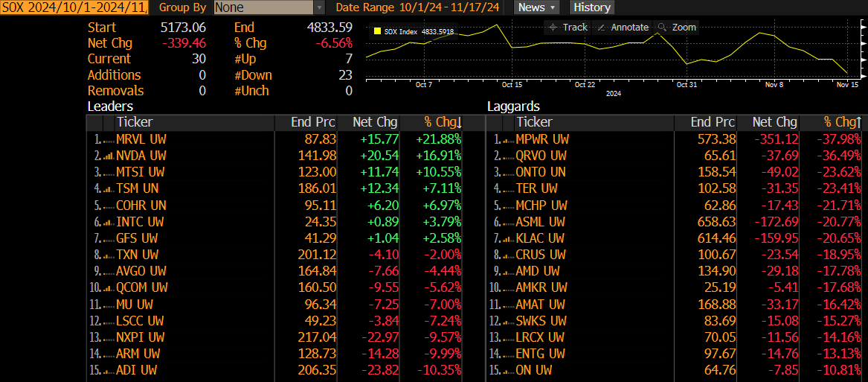Edit the SOX 2024/10/1-2024/11 command field

click(x=74, y=7)
